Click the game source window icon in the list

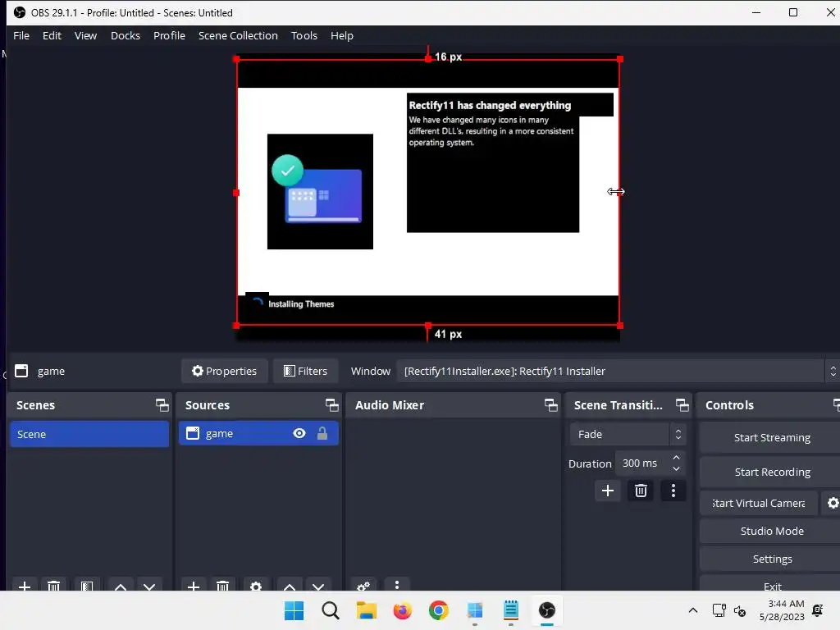pyautogui.click(x=192, y=433)
